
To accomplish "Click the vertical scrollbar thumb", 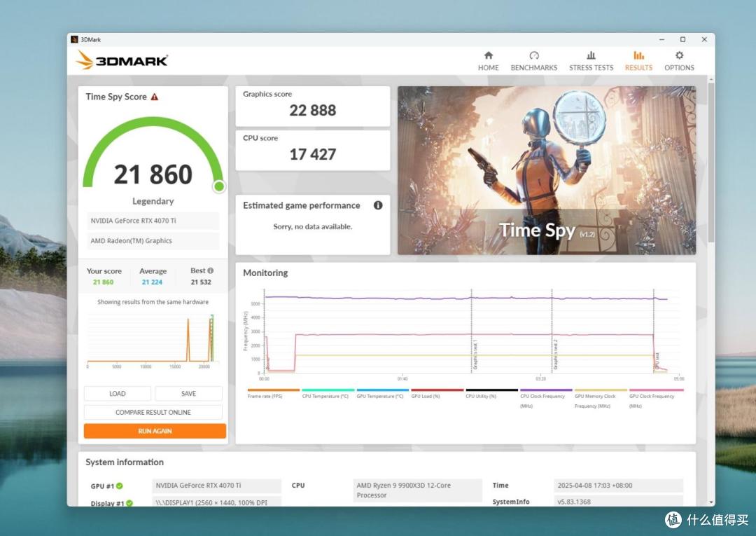I will coord(710,163).
